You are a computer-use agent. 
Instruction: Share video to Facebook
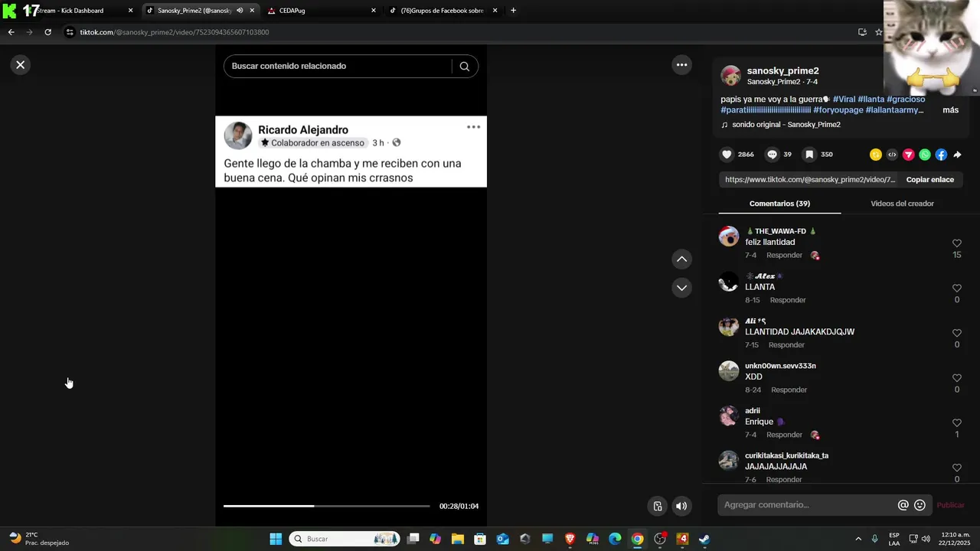[x=941, y=155]
